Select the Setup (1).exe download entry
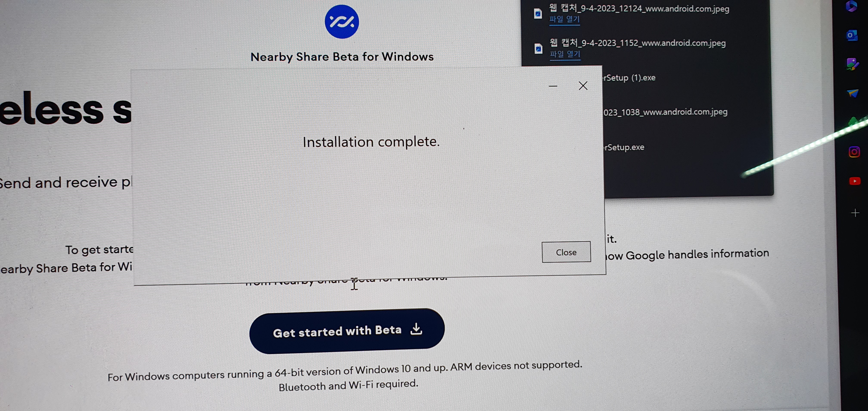This screenshot has height=411, width=868. [629, 78]
